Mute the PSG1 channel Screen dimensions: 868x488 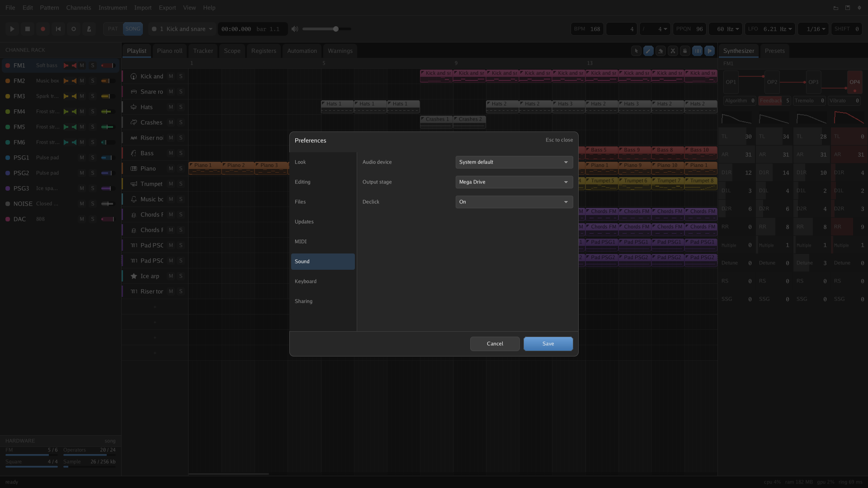click(x=82, y=158)
